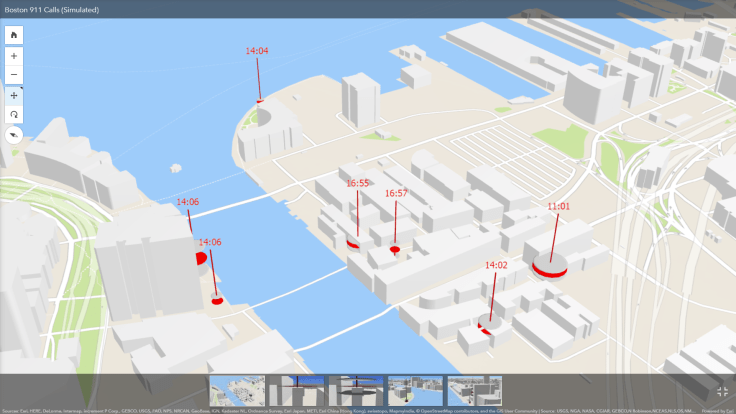Toggle the pan navigation mode
Screen dimensions: 736x414
tap(14, 95)
